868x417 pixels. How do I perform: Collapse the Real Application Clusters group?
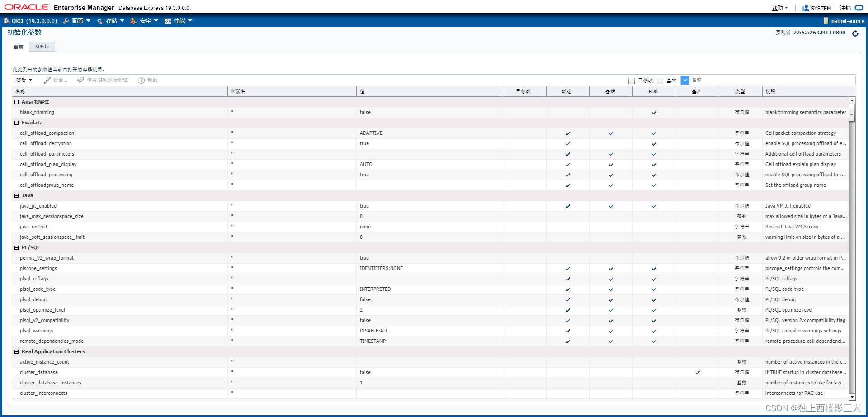(17, 351)
